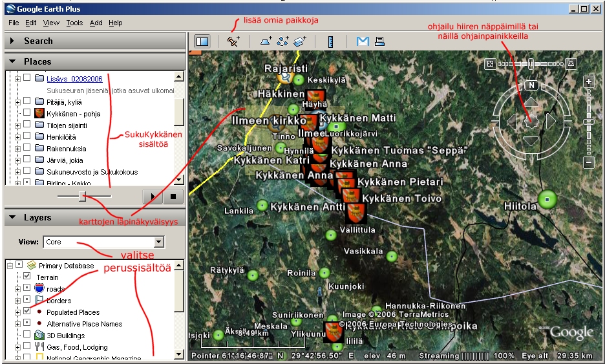Viewport: 605px width, 364px height.
Task: Click the Lankila green placemark
Action: [x=262, y=206]
